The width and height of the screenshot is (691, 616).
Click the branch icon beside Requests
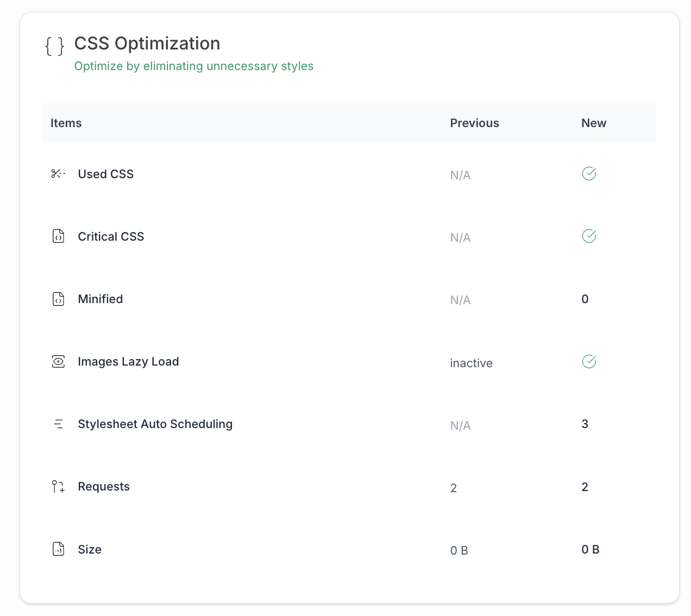58,486
